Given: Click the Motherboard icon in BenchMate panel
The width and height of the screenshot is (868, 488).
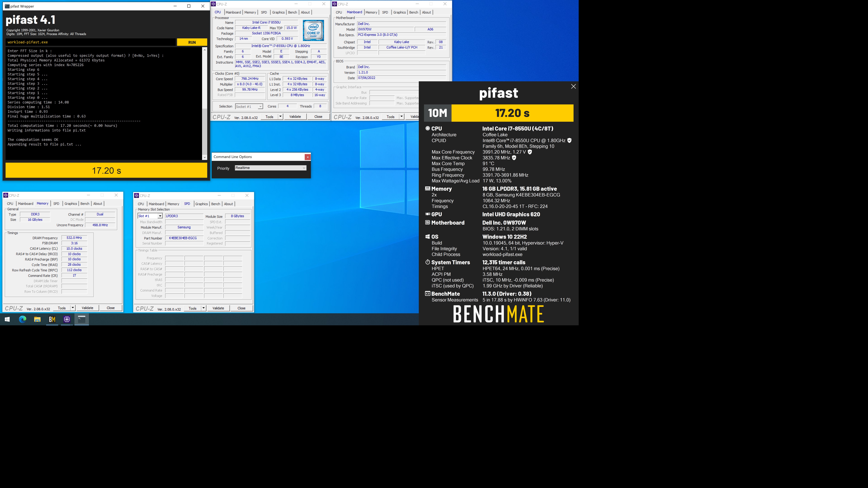Looking at the screenshot, I should (428, 223).
